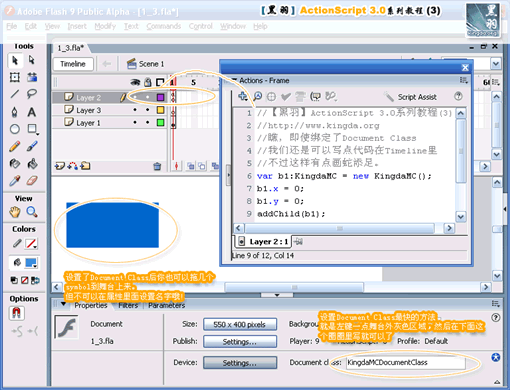Expand Properties panel bottom-right arrow
Image resolution: width=510 pixels, height=390 pixels.
click(x=497, y=382)
